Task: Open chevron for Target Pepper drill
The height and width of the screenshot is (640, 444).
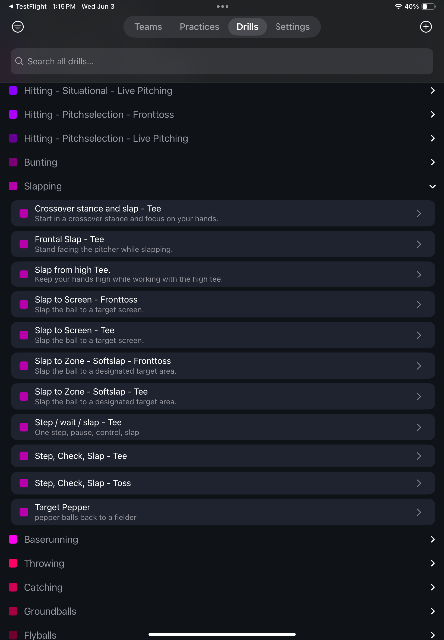Action: (419, 512)
